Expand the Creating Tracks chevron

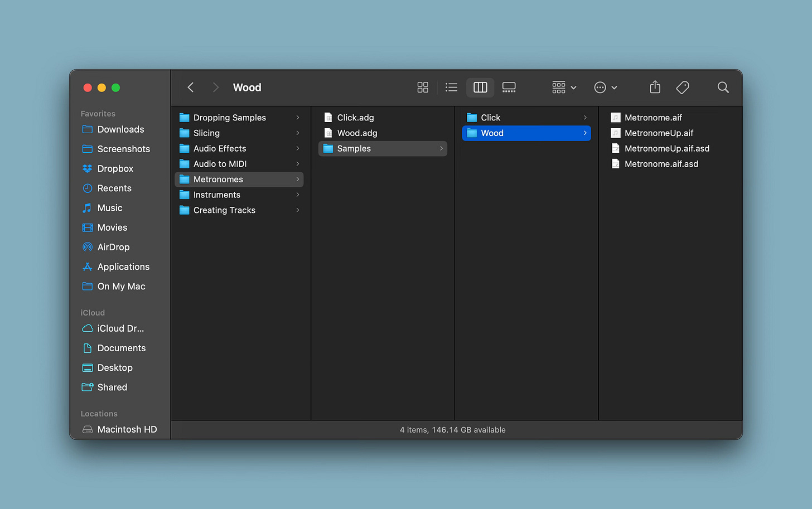pos(298,210)
